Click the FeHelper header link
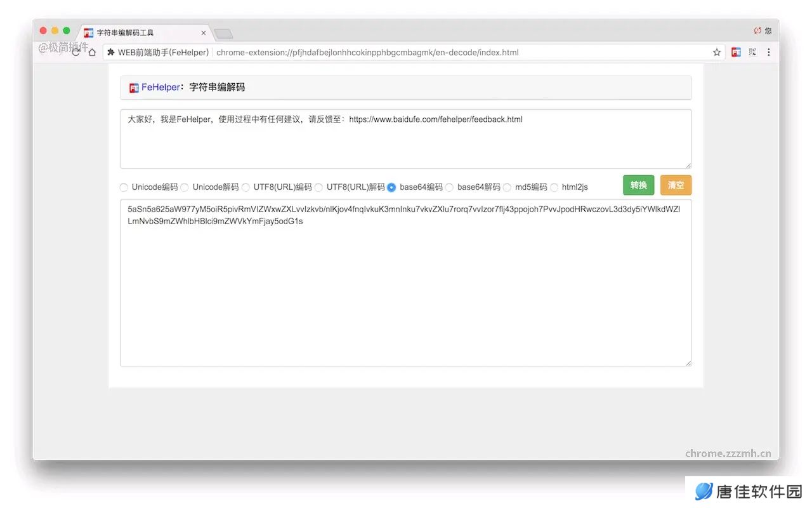 (x=160, y=88)
